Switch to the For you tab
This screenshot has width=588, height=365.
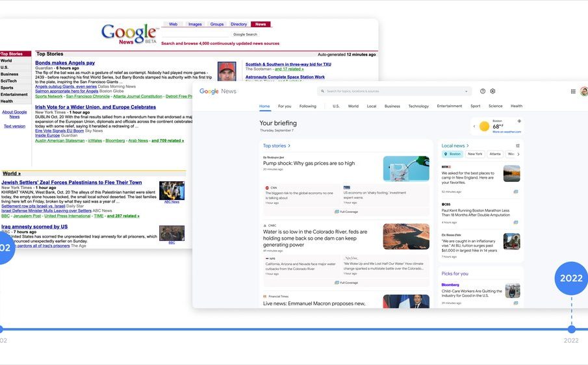[x=285, y=106]
